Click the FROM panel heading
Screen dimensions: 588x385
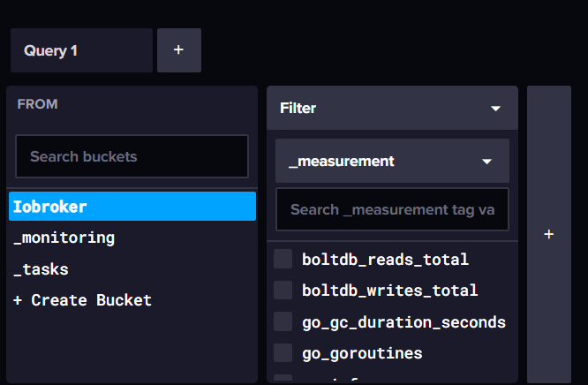[x=37, y=103]
